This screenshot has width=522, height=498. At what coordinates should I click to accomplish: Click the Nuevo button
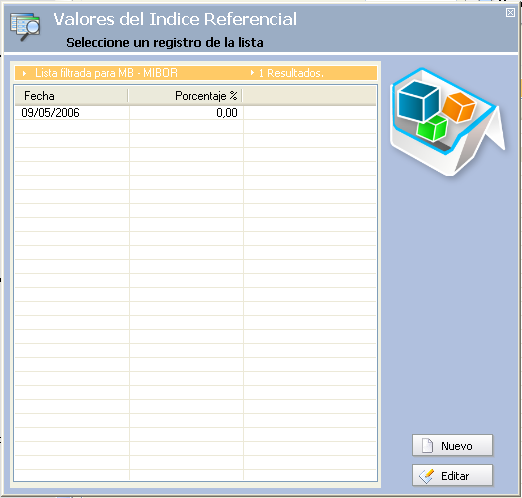tap(452, 445)
